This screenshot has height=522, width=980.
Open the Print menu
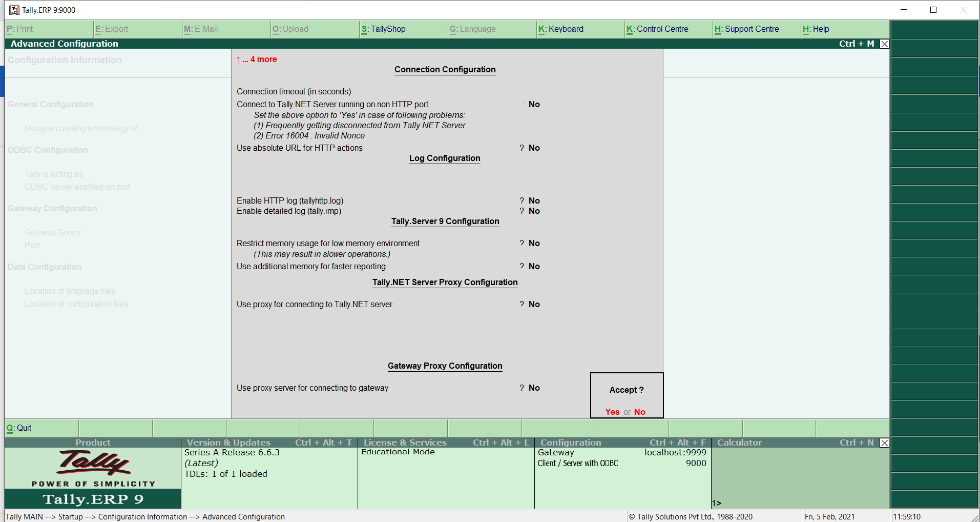click(x=49, y=29)
